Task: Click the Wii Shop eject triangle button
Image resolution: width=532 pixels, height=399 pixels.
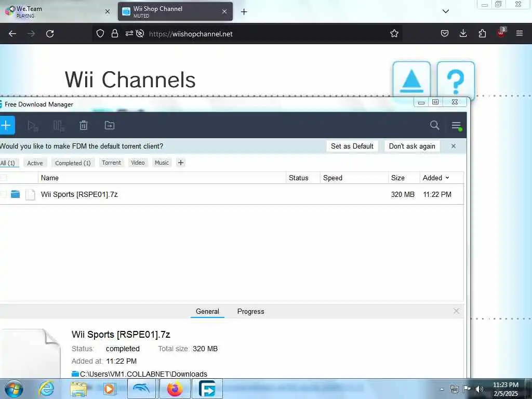Action: [x=411, y=81]
